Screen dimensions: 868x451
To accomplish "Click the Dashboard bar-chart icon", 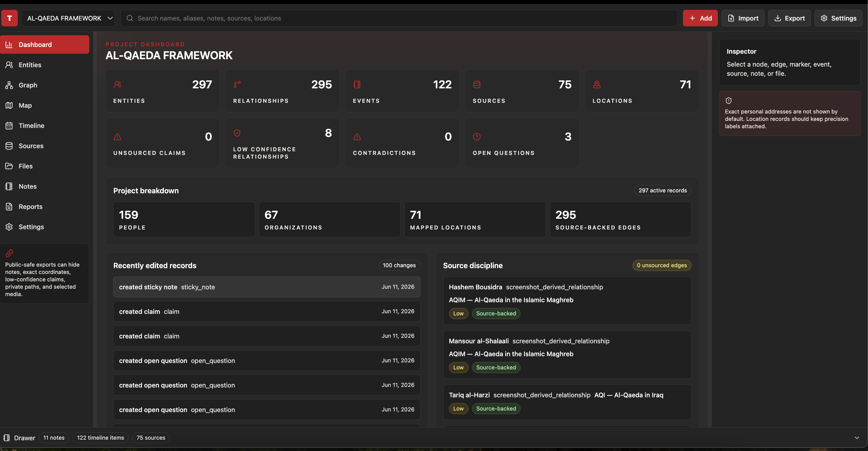I will (9, 44).
